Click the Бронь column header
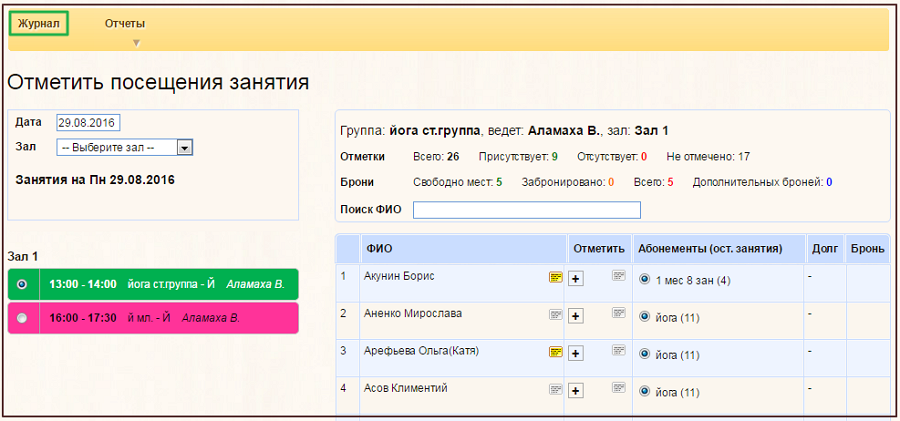 click(867, 249)
